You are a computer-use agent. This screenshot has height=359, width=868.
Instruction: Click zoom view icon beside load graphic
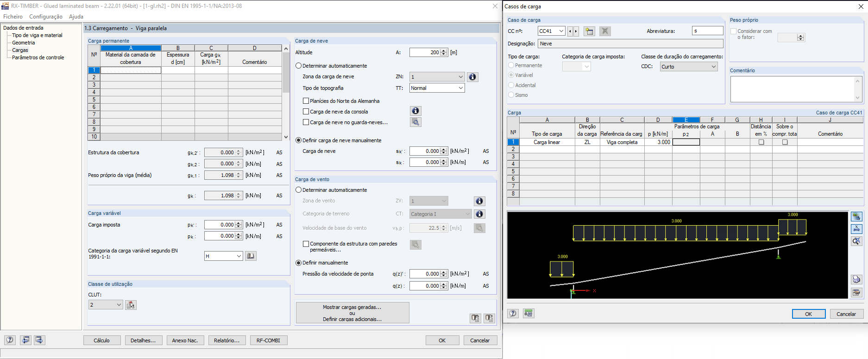pos(856,241)
